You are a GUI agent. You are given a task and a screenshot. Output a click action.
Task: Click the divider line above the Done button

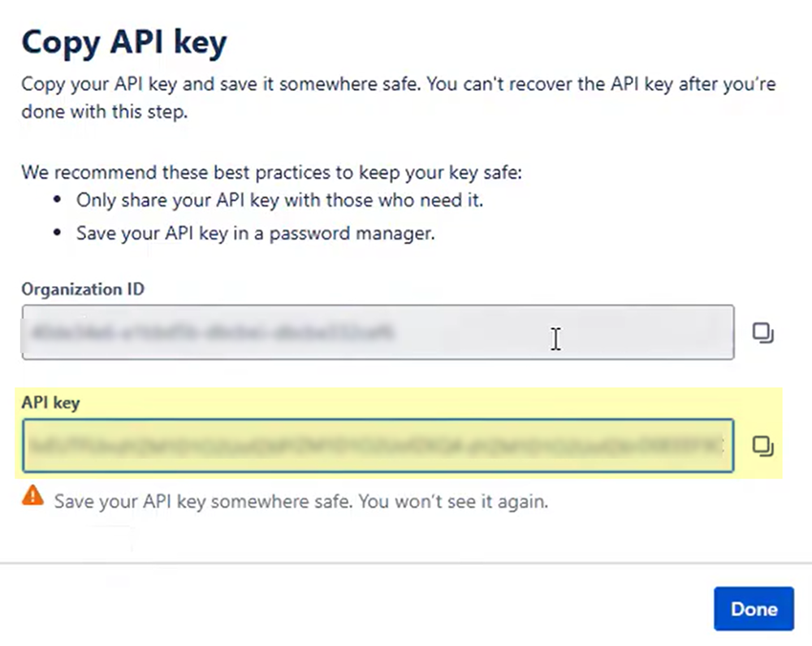(406, 562)
